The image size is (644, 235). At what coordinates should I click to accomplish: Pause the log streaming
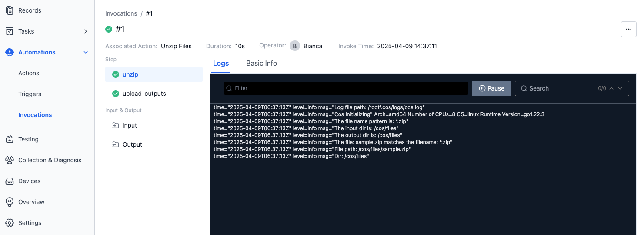491,88
